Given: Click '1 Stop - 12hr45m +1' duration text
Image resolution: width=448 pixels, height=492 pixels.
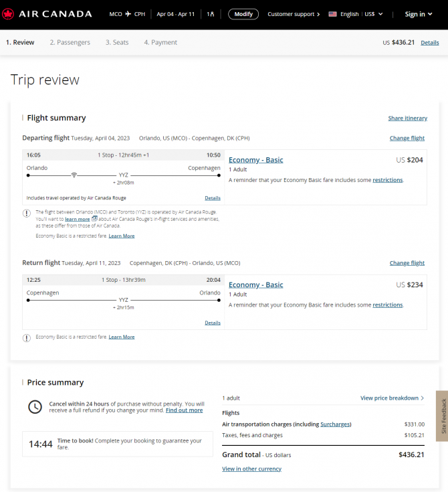Looking at the screenshot, I should (123, 155).
